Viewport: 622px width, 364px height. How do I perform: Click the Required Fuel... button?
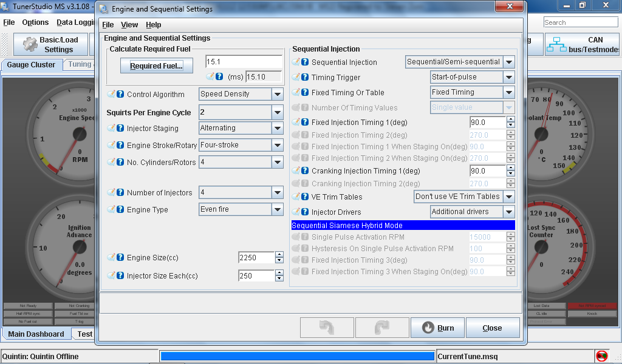click(156, 66)
